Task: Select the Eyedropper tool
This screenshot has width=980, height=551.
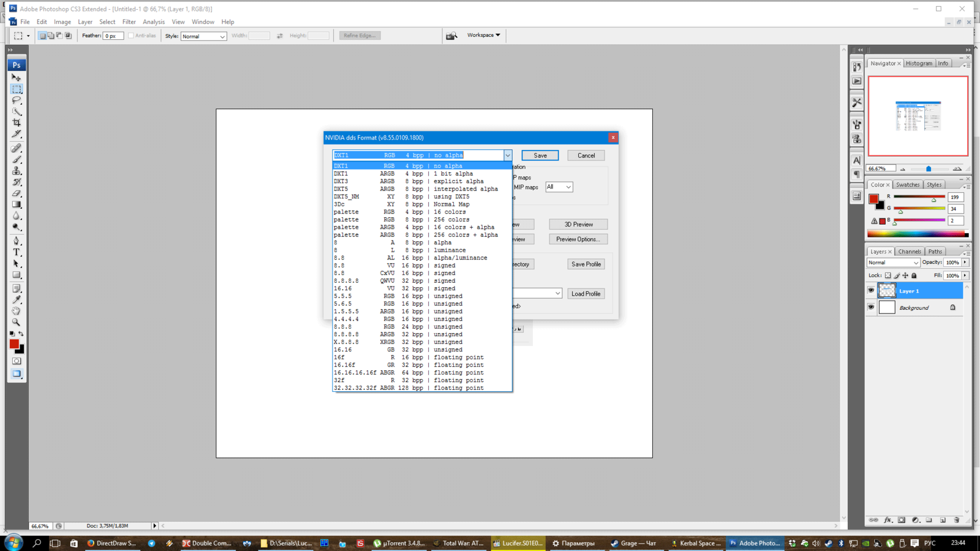Action: point(17,299)
